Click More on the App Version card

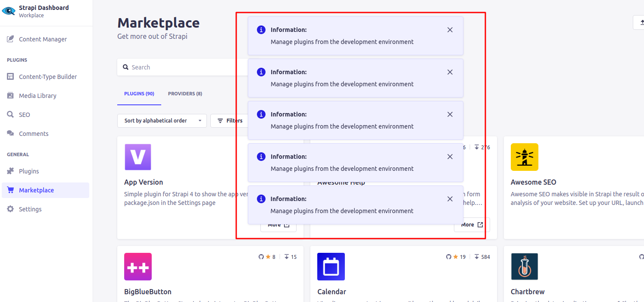click(278, 225)
